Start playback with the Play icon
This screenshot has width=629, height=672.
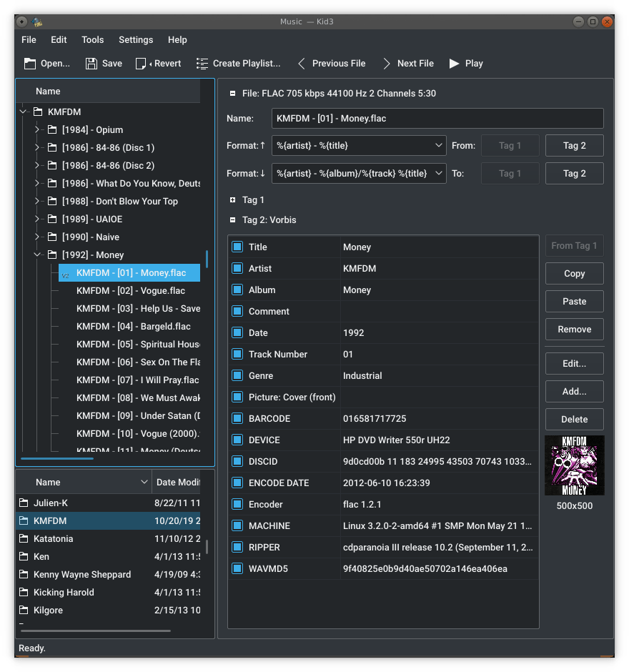(454, 64)
